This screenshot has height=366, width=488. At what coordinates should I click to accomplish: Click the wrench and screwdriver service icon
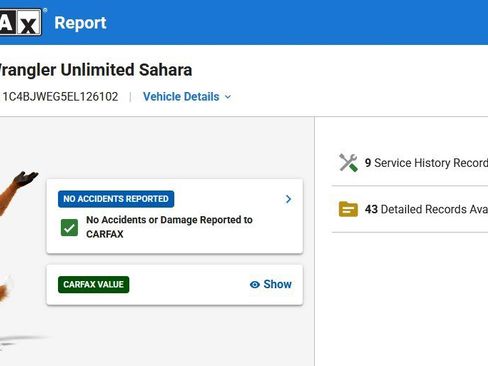[348, 163]
